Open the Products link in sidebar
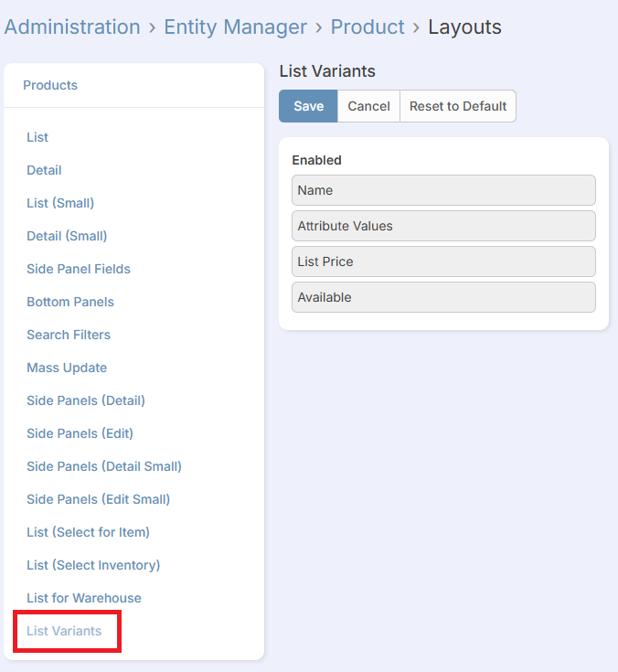This screenshot has width=618, height=672. point(50,85)
